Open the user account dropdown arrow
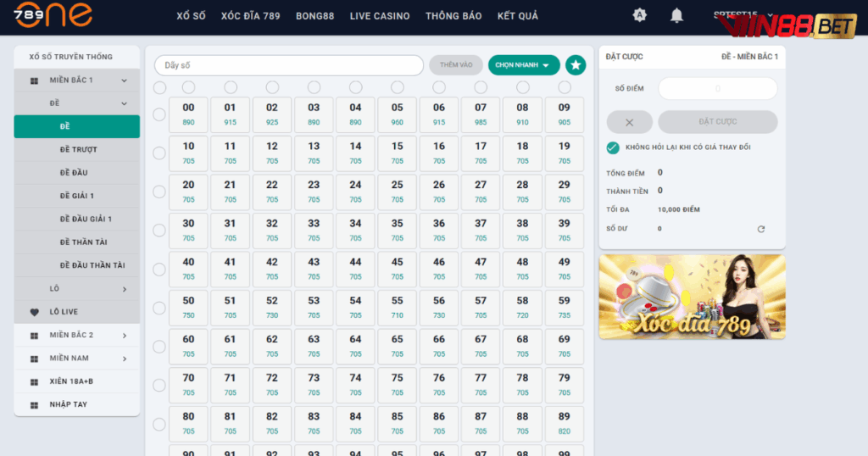The image size is (868, 456). [x=770, y=15]
